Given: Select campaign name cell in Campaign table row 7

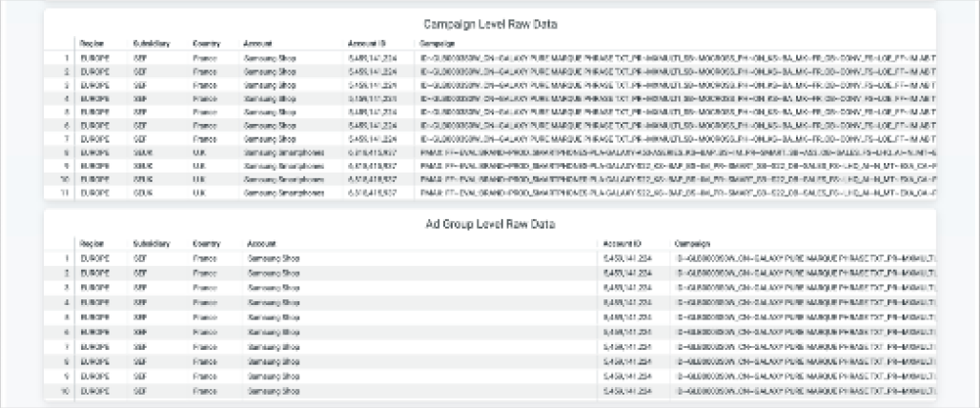Looking at the screenshot, I should [678, 139].
